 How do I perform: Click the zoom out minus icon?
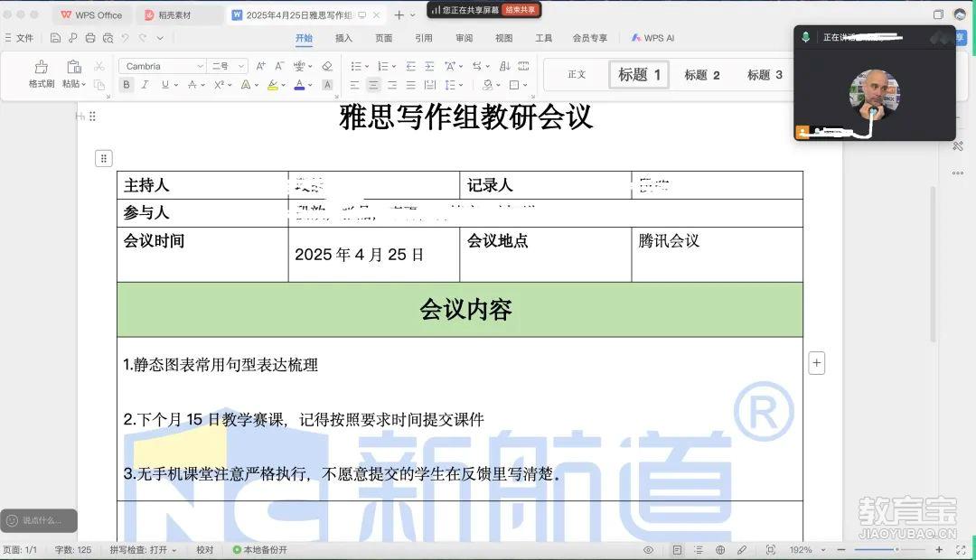coord(841,550)
